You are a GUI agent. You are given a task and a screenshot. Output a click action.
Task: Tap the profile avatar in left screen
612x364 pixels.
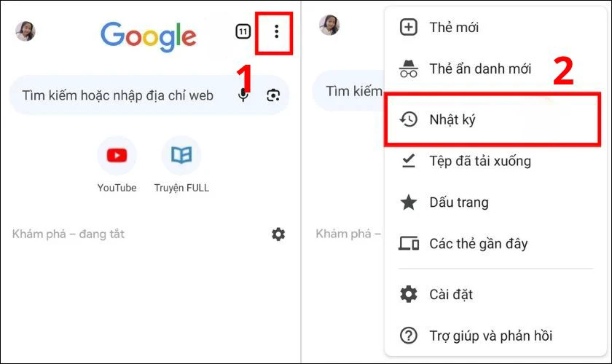(25, 31)
